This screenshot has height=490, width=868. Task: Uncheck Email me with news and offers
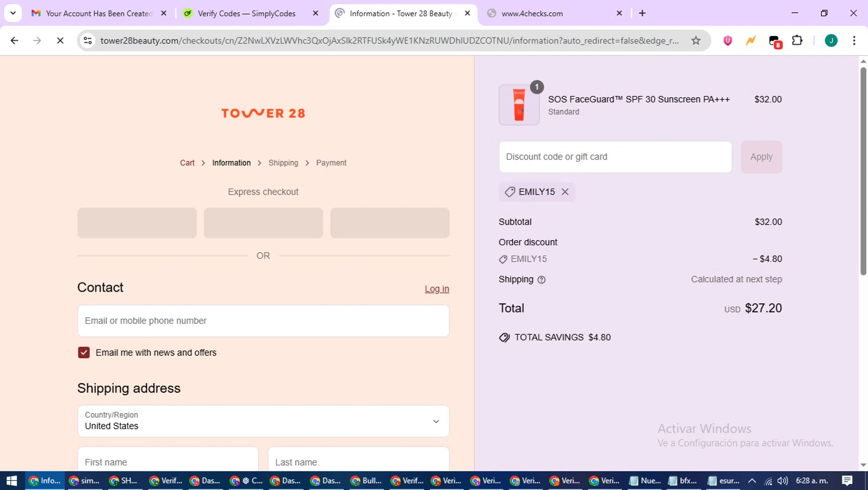[x=84, y=353]
